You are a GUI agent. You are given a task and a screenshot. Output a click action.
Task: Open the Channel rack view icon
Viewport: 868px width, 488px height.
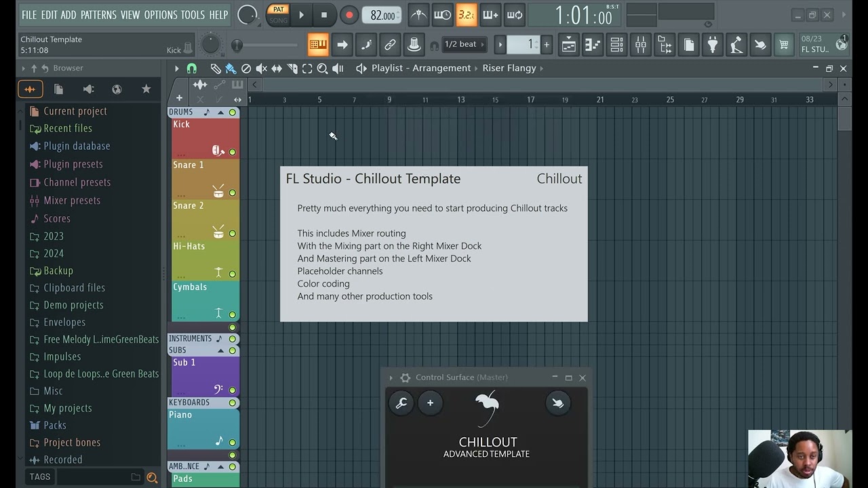click(x=616, y=45)
